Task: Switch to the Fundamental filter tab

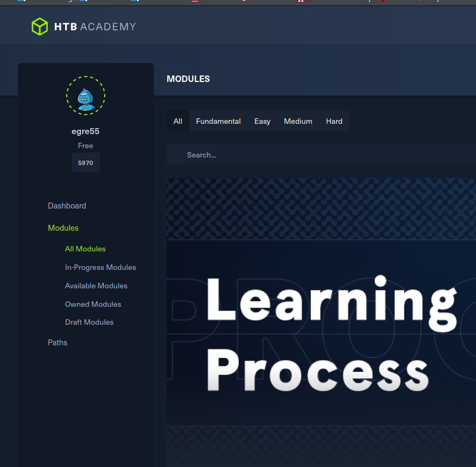Action: point(218,121)
